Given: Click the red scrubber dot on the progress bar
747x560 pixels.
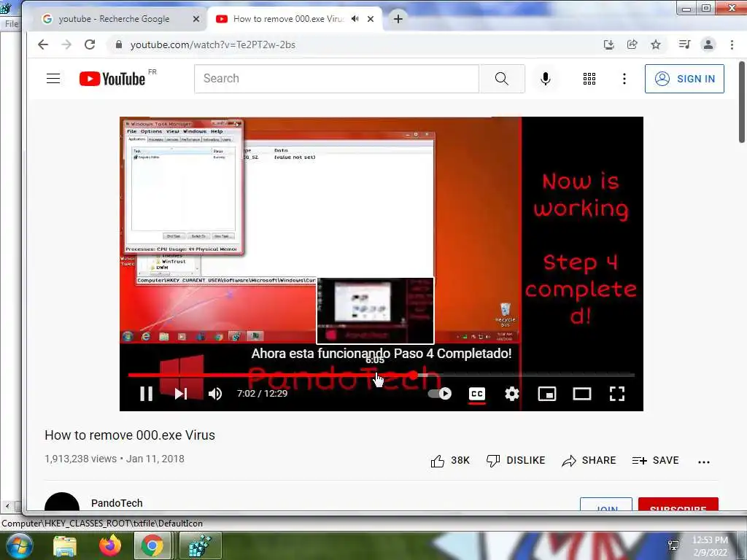Looking at the screenshot, I should (x=414, y=376).
